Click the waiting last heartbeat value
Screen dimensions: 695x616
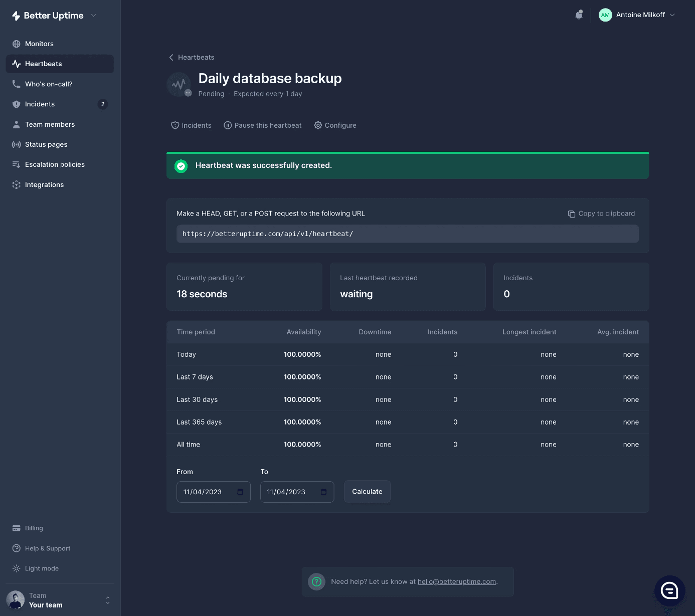pyautogui.click(x=357, y=295)
